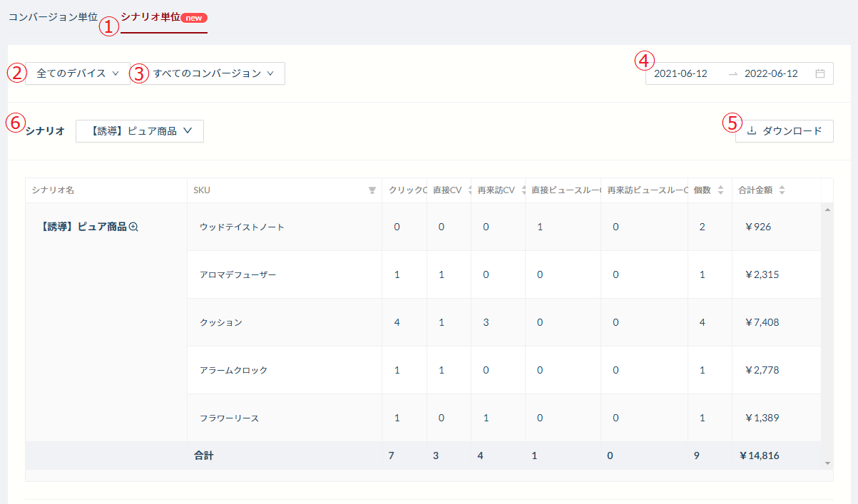
Task: Switch to the コンバージョン単位 tab
Action: (x=53, y=16)
